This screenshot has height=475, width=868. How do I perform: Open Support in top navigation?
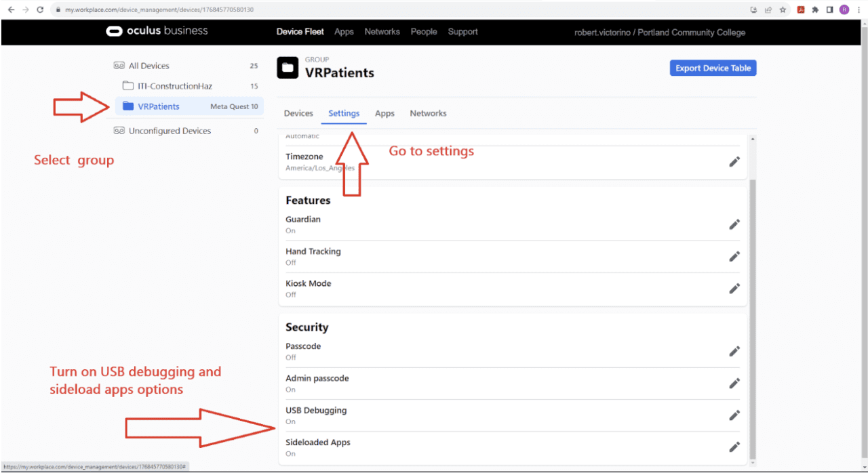tap(462, 32)
